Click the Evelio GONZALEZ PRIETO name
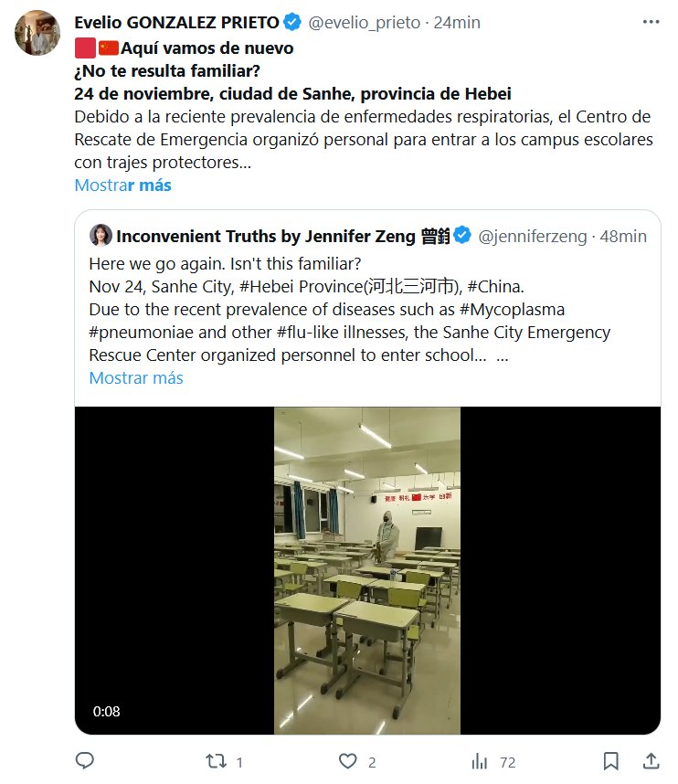The image size is (678, 784). 177,23
